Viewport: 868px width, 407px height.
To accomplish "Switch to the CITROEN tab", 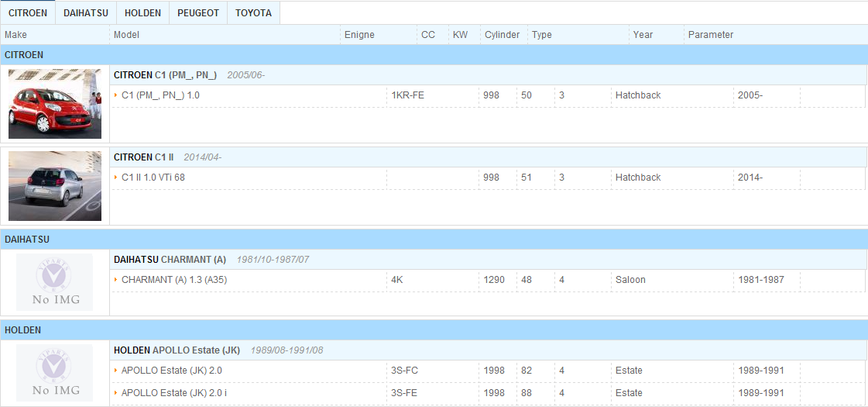I will point(28,12).
